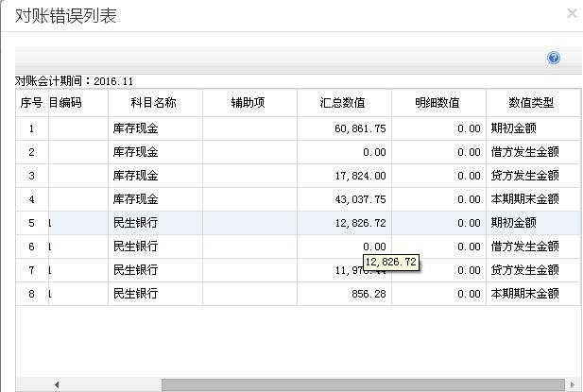Click row 1 期初金额 type cell
Image resolution: width=583 pixels, height=392 pixels.
[533, 128]
